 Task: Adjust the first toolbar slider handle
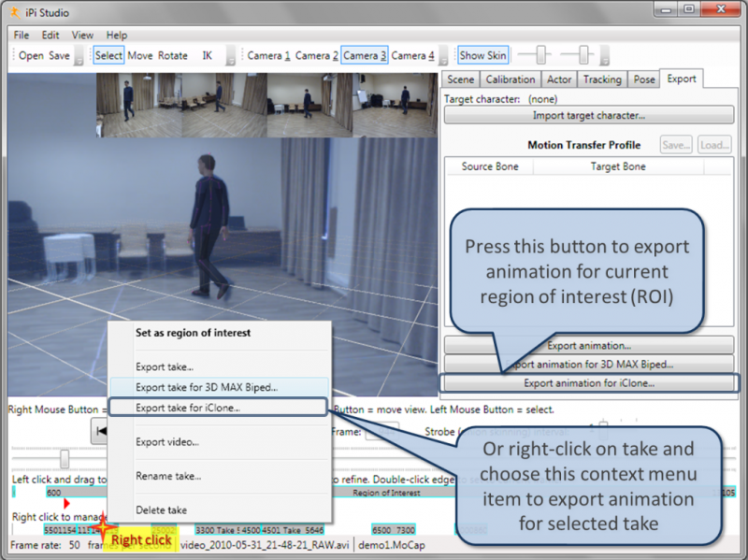(x=540, y=55)
